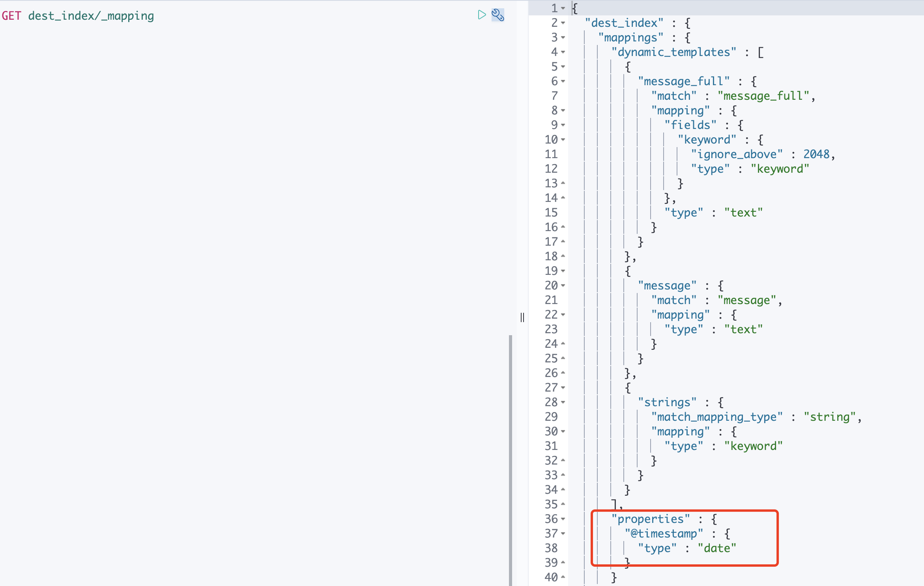This screenshot has height=586, width=924.
Task: Collapse the dest_index block at line 2
Action: tap(563, 23)
